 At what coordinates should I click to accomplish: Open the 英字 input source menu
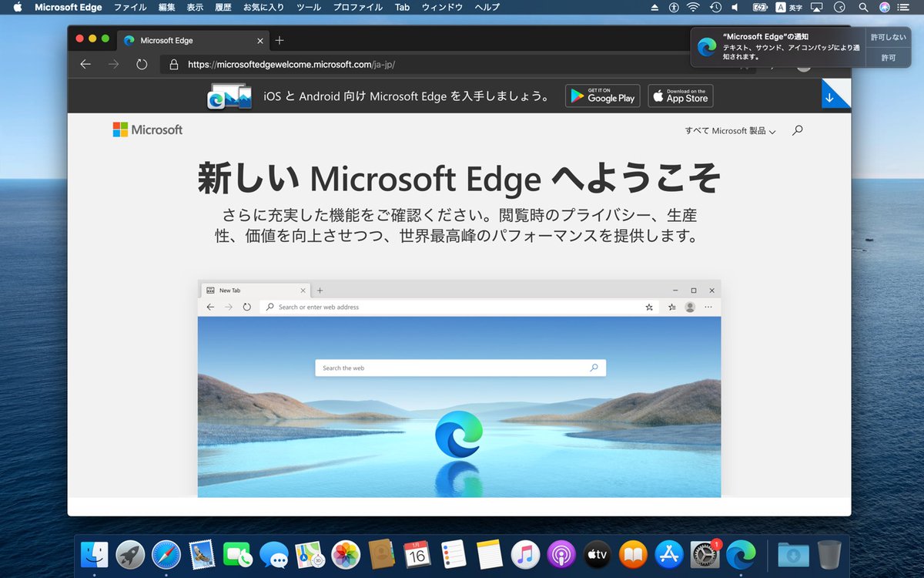click(789, 7)
